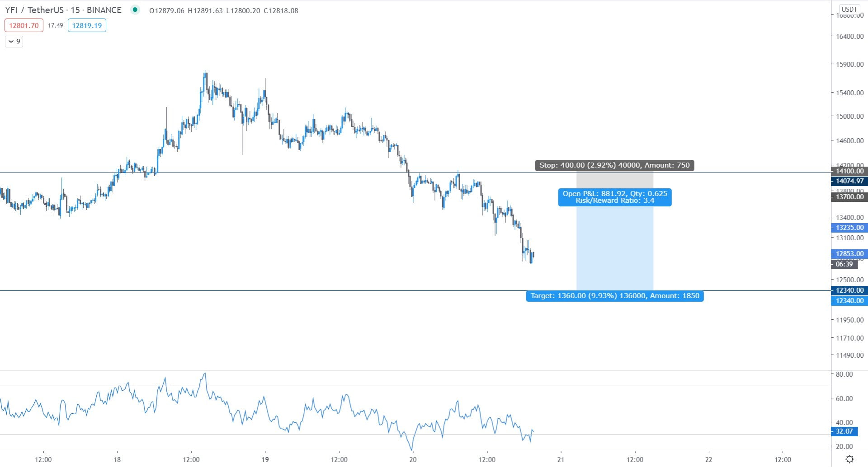The width and height of the screenshot is (868, 467).
Task: Click the current price label 12853.00
Action: (849, 254)
